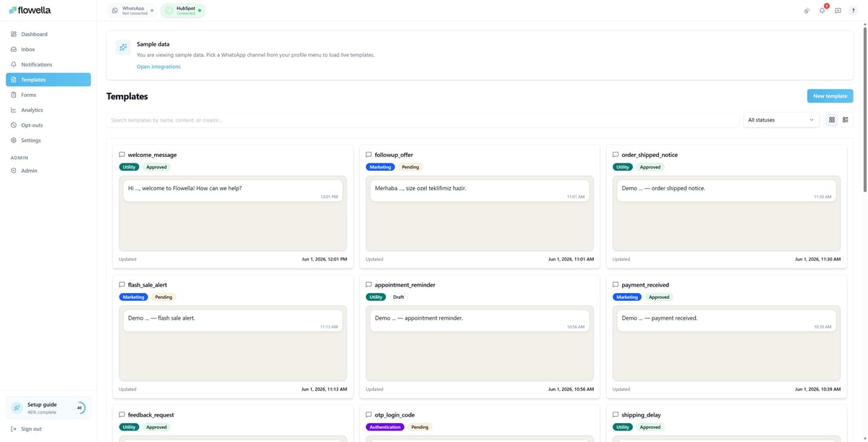Expand the All statuses dropdown
Image resolution: width=868 pixels, height=442 pixels.
coord(781,120)
